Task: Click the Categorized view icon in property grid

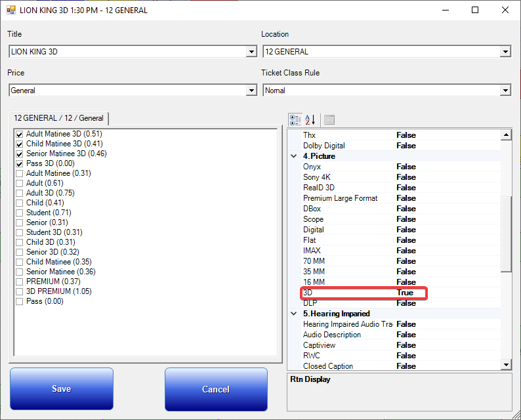Action: click(x=295, y=120)
